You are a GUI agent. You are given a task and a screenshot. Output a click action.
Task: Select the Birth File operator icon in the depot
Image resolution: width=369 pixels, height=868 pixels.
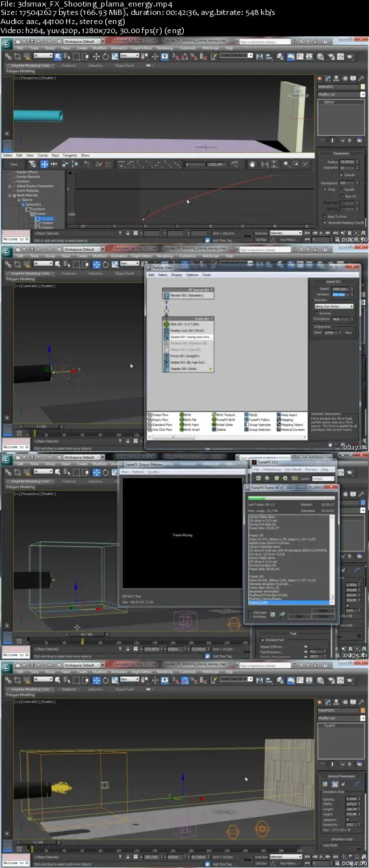click(182, 419)
